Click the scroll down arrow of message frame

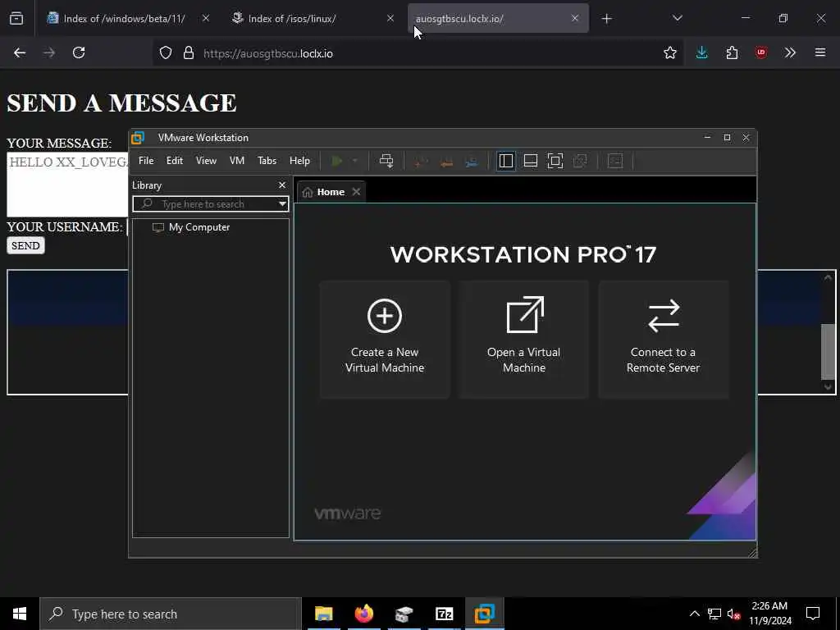point(828,386)
